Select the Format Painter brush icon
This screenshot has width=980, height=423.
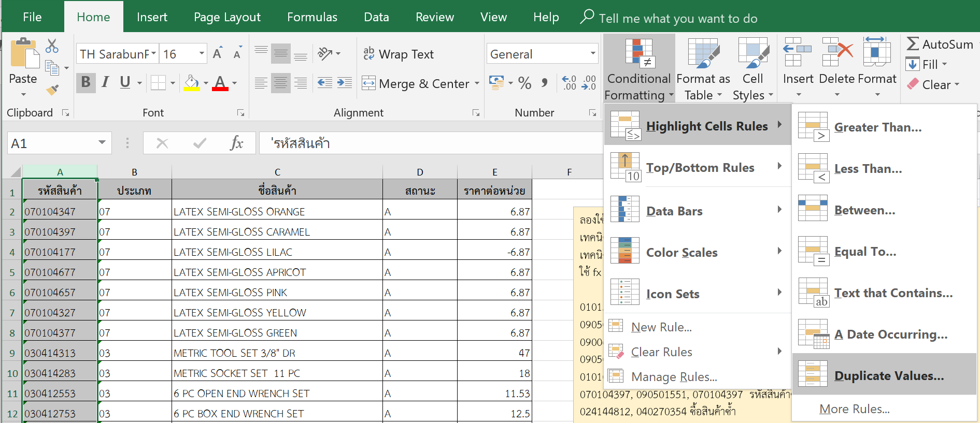tap(52, 90)
